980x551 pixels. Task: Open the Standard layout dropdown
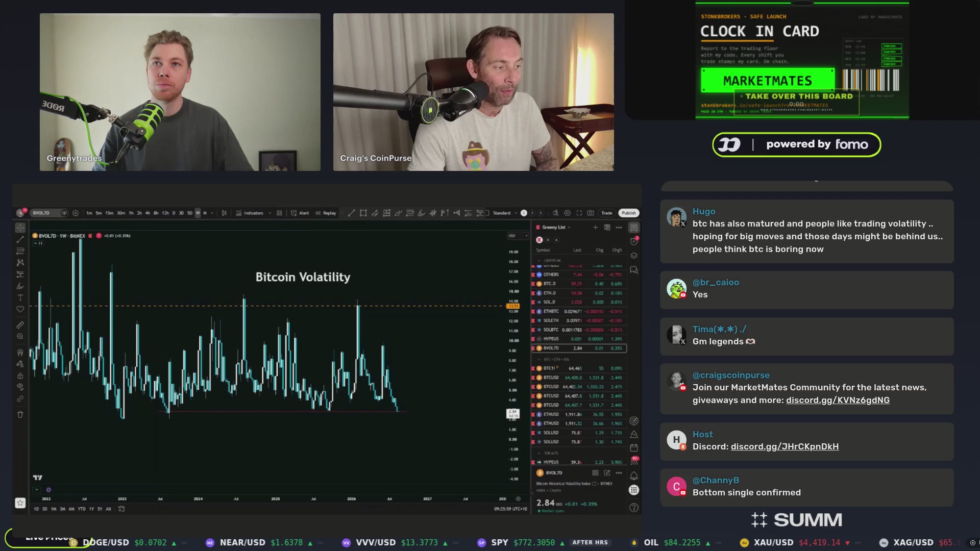click(505, 213)
